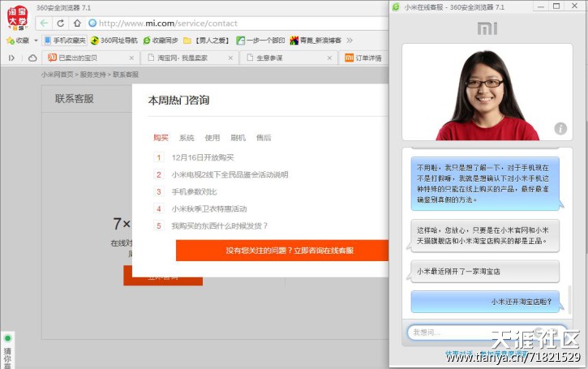Click the browser back arrow

click(x=44, y=24)
